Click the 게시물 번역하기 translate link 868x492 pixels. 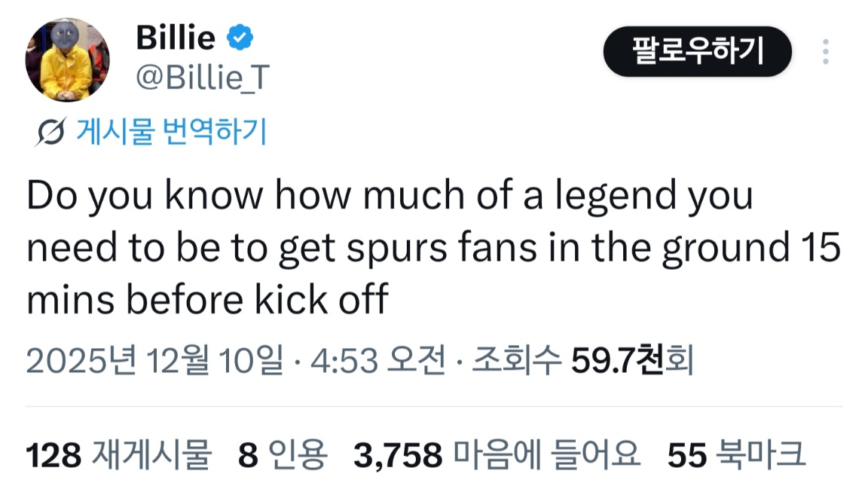(x=171, y=133)
